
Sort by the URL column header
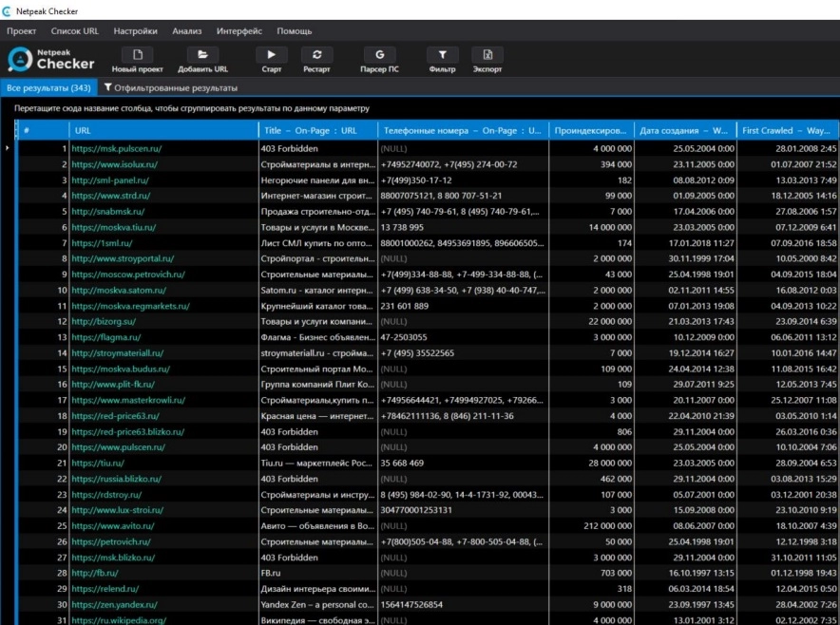tap(164, 131)
